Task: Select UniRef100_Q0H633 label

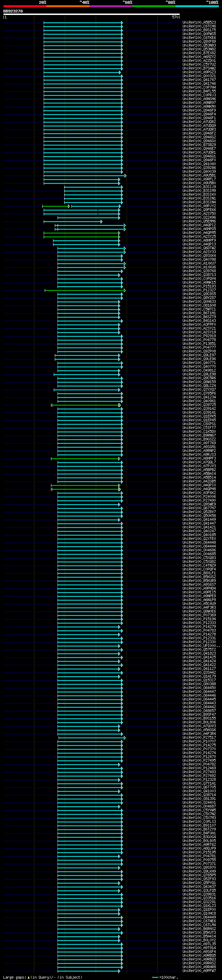Action: pyautogui.click(x=199, y=302)
